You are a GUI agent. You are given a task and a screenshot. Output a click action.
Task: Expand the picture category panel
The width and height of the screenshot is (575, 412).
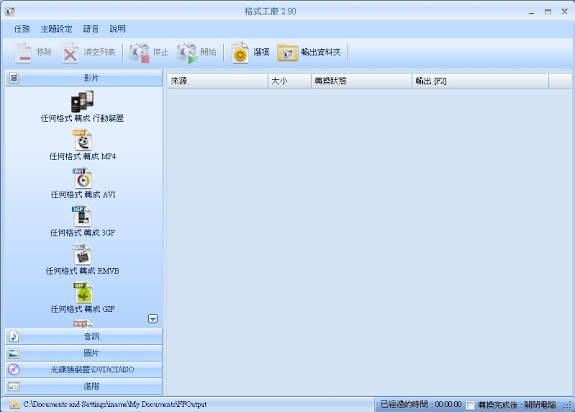coord(84,353)
